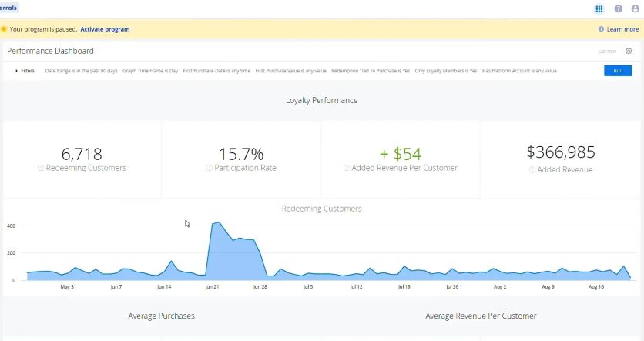Expand the Filters section

coord(25,71)
